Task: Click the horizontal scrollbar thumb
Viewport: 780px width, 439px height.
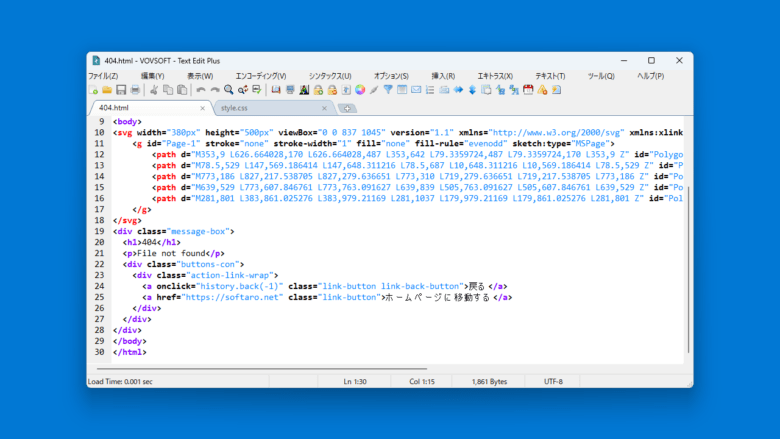Action: 262,369
